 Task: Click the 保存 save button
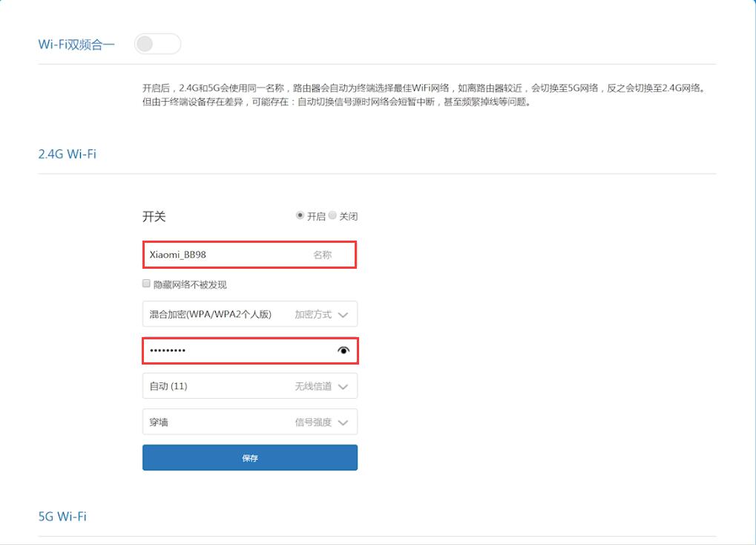click(250, 457)
